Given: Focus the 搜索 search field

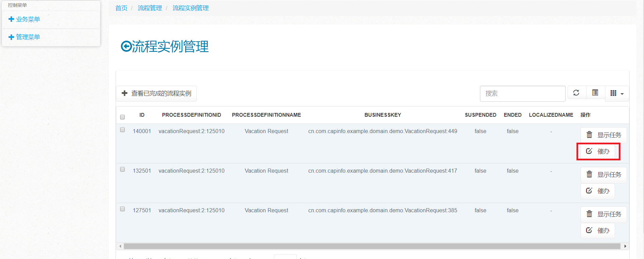Looking at the screenshot, I should 523,93.
